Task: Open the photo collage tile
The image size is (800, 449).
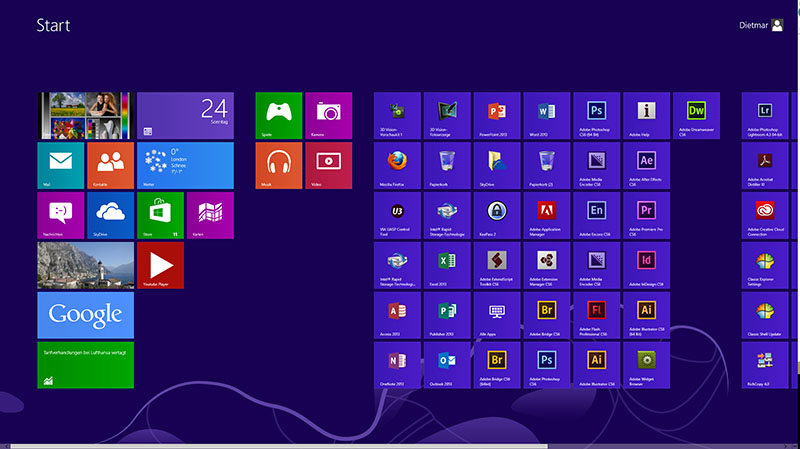Action: click(86, 115)
